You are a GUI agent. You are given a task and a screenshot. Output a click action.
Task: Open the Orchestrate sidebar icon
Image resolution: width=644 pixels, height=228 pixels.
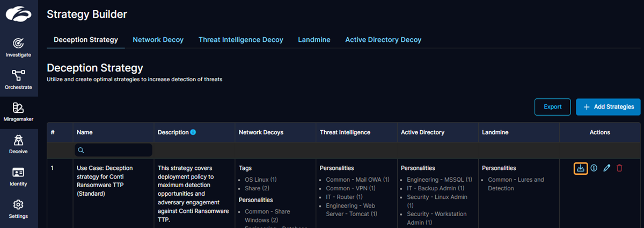click(18, 79)
